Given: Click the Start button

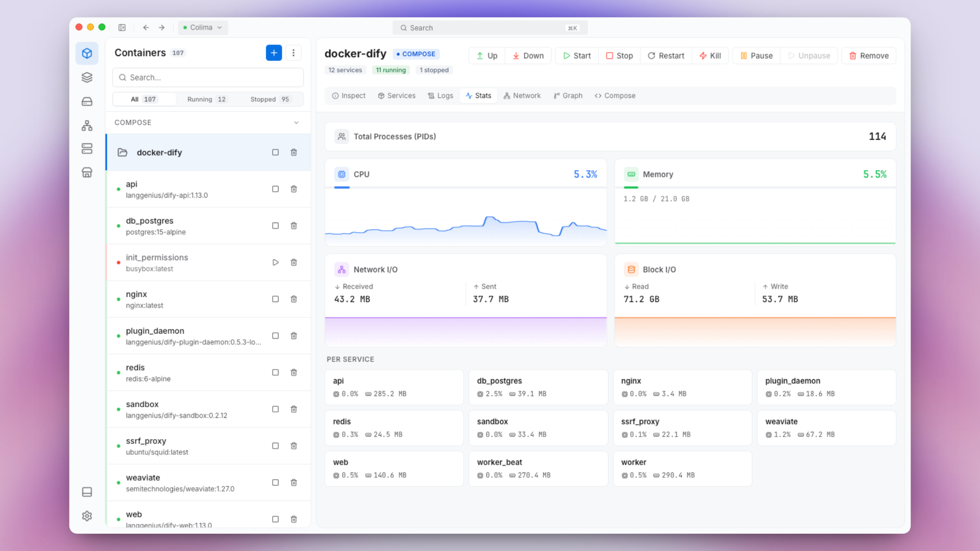Looking at the screenshot, I should (577, 56).
